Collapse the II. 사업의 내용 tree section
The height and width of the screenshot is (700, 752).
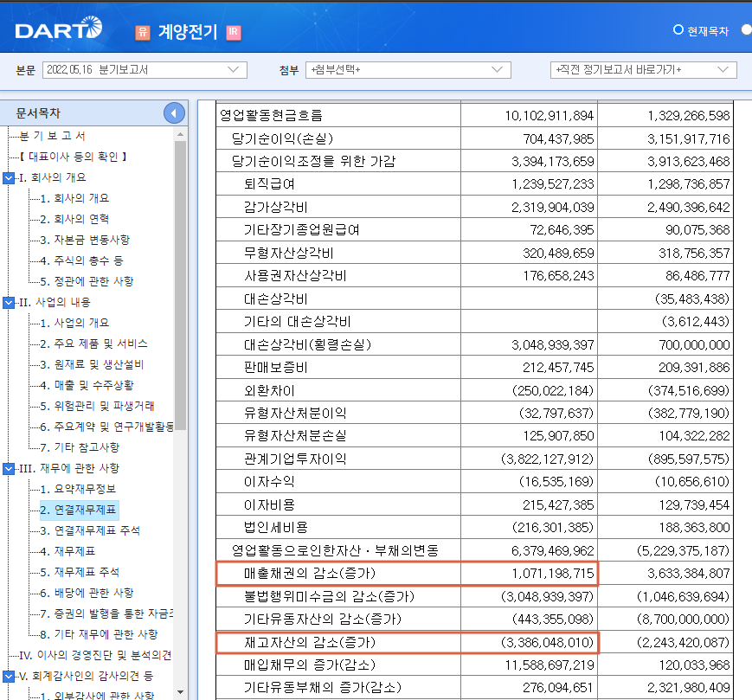9,305
